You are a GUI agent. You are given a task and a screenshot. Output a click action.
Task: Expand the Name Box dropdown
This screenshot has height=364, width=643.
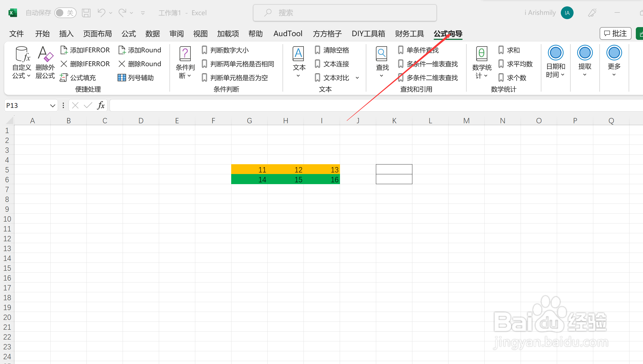coord(53,106)
